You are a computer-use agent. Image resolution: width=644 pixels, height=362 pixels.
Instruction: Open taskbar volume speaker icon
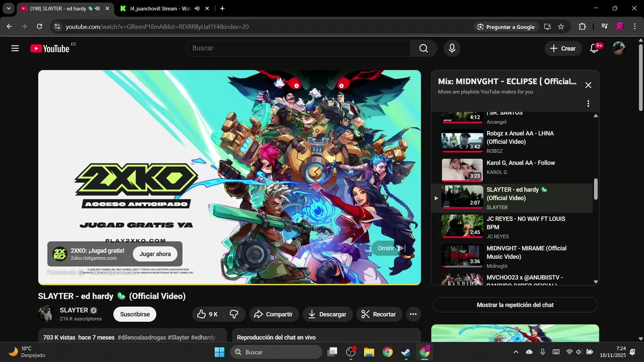pos(579,352)
